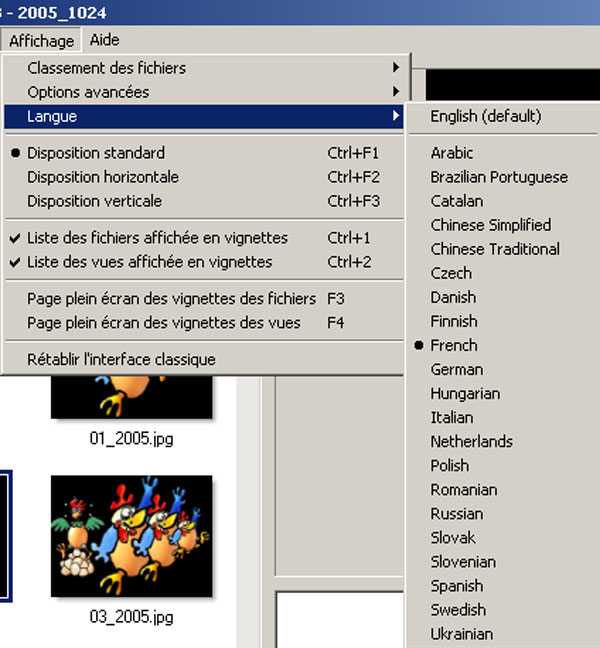Open Page plein écran des vignettes des fichiers
This screenshot has width=600, height=648.
(204, 298)
